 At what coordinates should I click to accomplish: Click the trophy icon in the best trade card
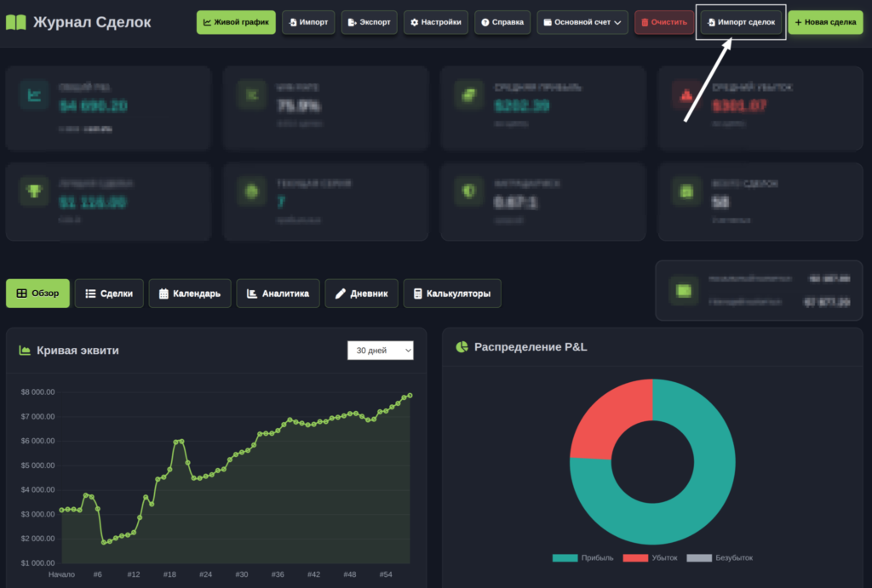click(32, 191)
